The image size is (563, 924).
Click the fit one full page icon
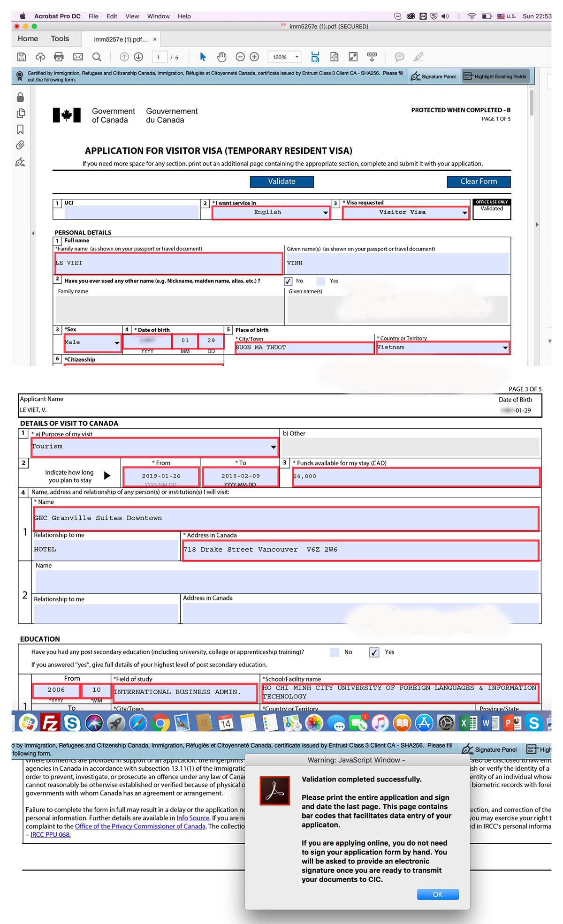click(334, 57)
